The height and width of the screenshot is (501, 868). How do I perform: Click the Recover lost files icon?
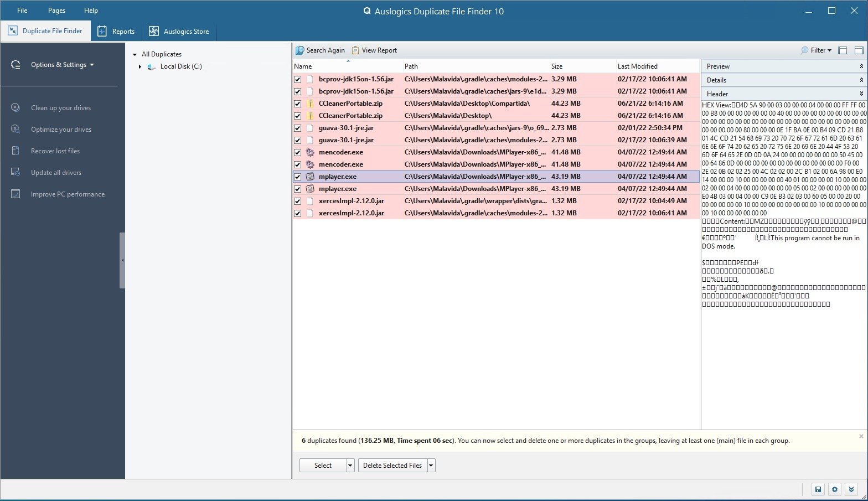[x=15, y=151]
